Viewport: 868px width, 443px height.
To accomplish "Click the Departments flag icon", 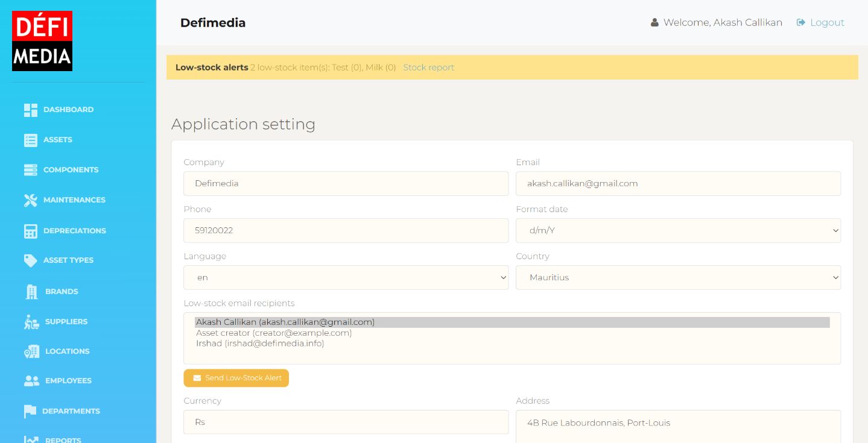I will [x=30, y=411].
